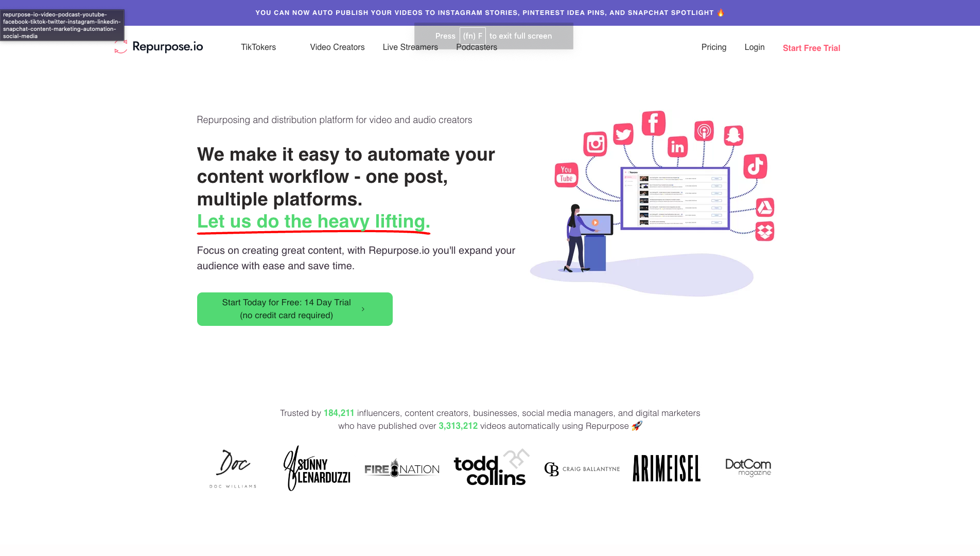Viewport: 980px width, 556px height.
Task: Click the Login link
Action: point(754,47)
